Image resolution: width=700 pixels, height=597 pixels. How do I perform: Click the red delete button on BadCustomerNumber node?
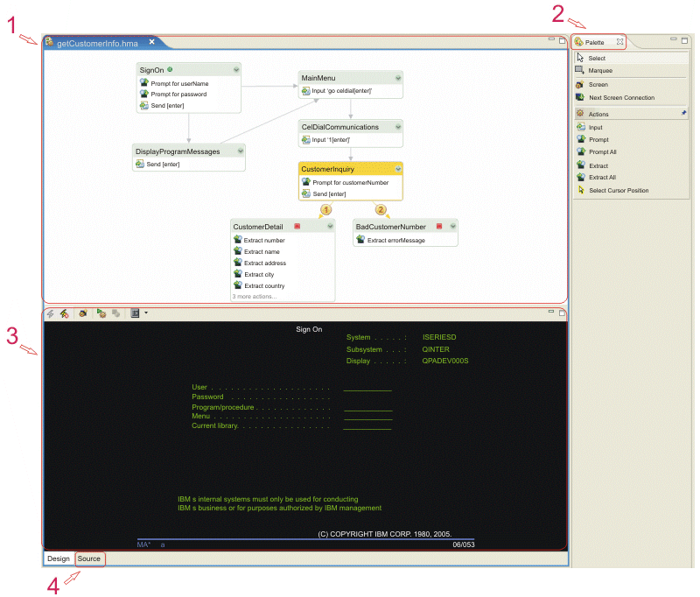pyautogui.click(x=439, y=226)
